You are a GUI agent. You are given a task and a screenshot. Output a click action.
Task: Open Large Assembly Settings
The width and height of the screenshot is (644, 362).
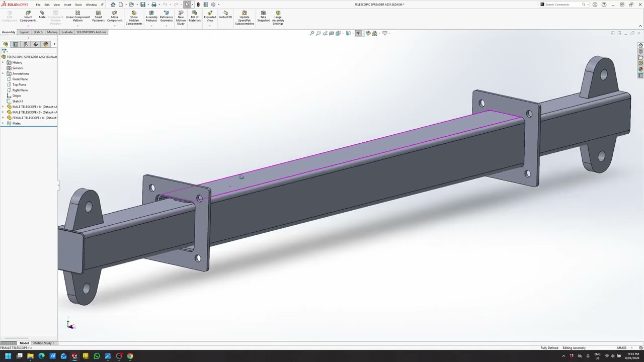click(x=278, y=18)
